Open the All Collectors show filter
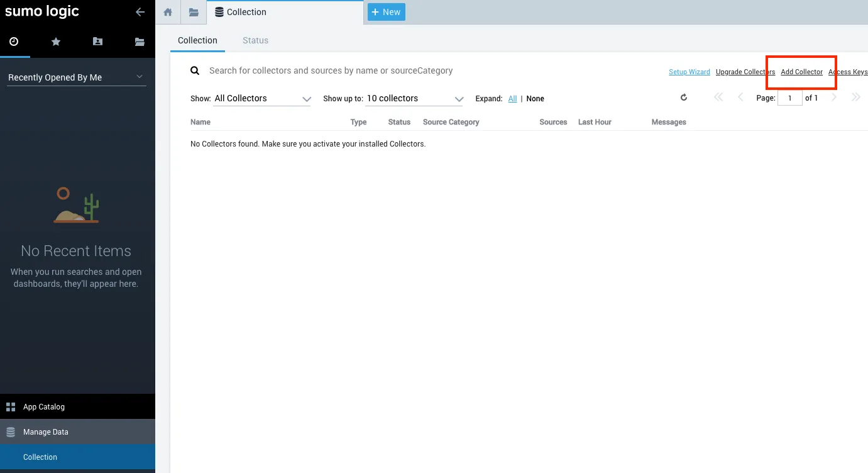 tap(262, 99)
